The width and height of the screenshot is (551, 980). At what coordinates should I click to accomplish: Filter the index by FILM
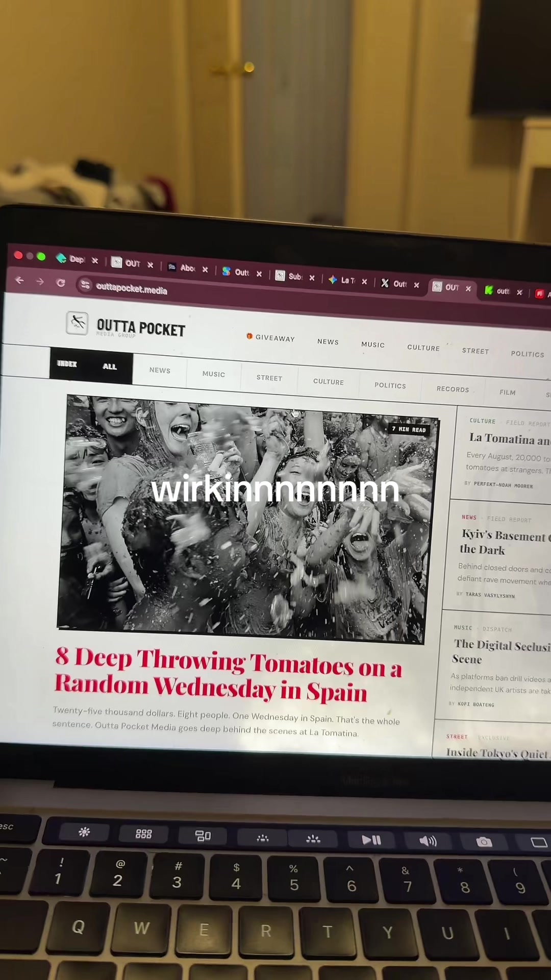point(508,392)
